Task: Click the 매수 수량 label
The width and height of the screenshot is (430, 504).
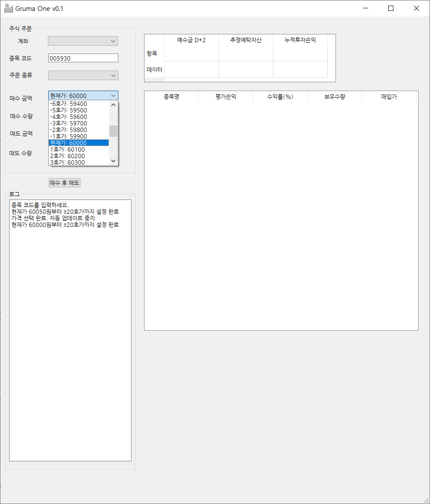Action: (x=21, y=116)
